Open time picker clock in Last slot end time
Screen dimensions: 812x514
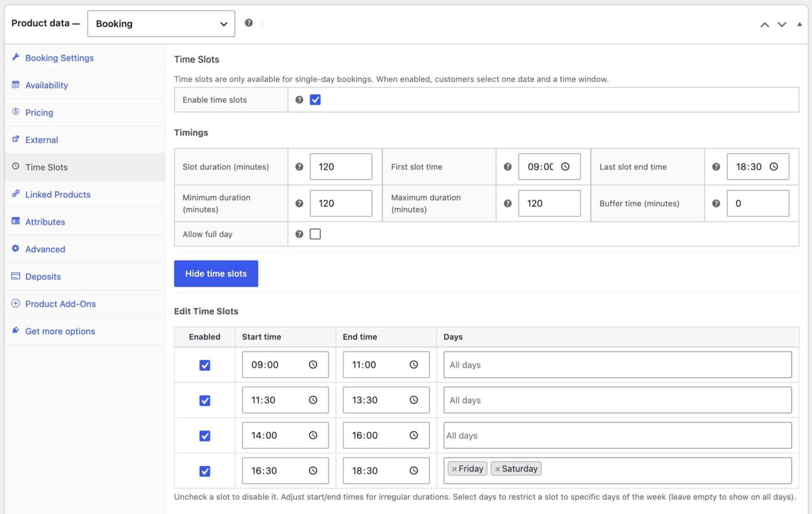click(x=773, y=167)
